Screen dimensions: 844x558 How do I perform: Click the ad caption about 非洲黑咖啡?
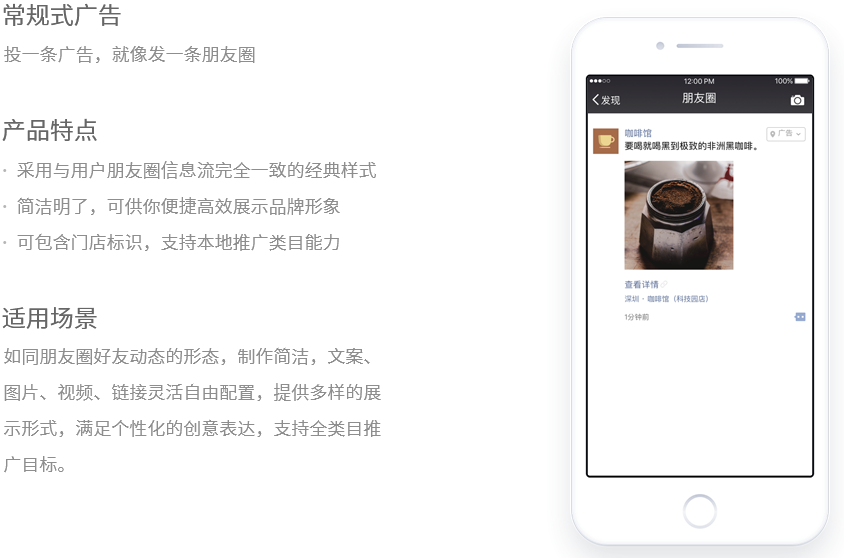692,146
